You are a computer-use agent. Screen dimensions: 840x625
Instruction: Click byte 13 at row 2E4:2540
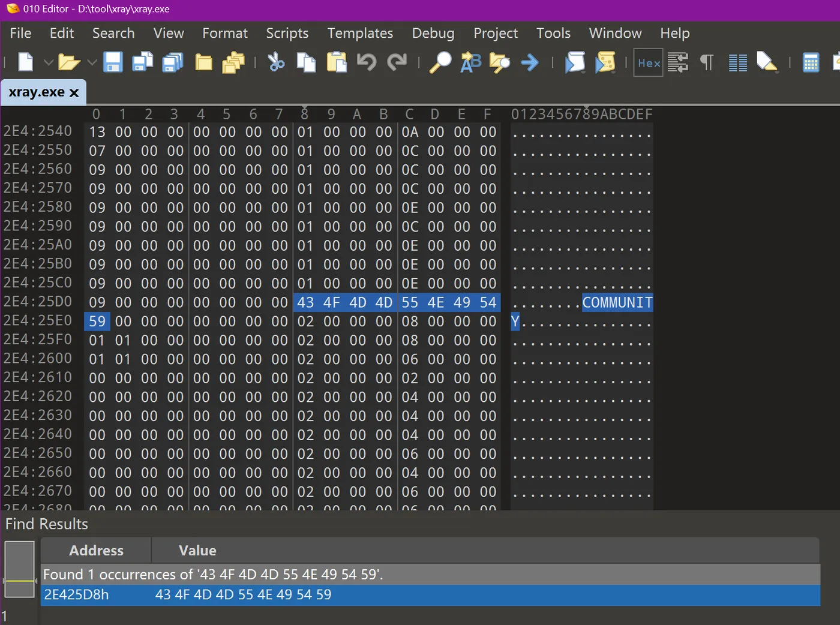pos(97,132)
